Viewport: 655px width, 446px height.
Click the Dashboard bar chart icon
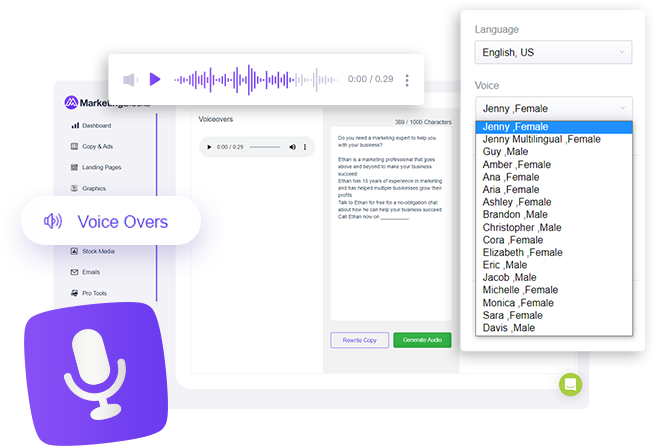click(75, 125)
